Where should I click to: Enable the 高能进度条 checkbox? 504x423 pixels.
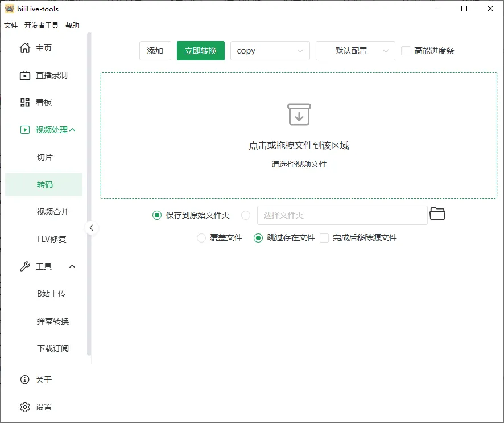click(406, 51)
